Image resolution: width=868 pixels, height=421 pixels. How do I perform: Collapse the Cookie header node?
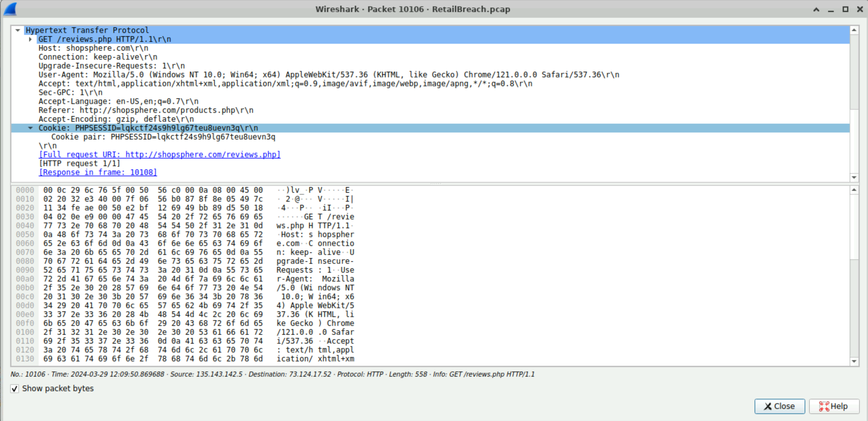(x=30, y=128)
